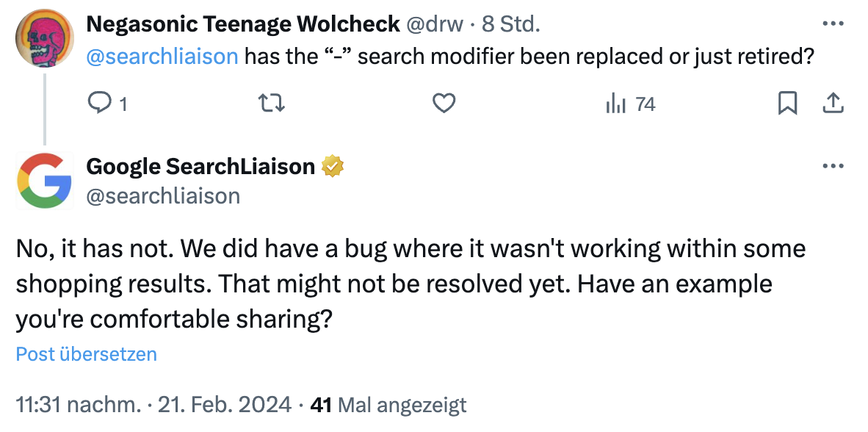Click the reply count of 1
868x432 pixels.
[x=123, y=104]
